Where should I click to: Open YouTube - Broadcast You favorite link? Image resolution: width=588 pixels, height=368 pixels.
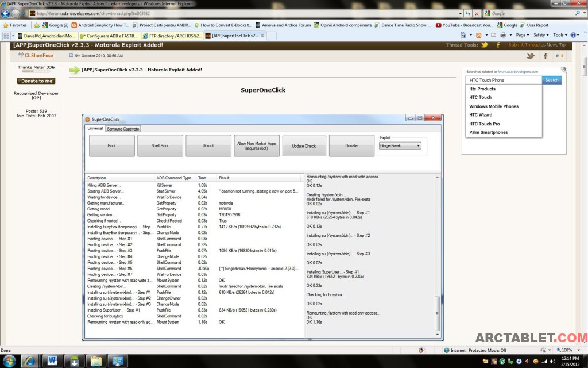(x=464, y=25)
